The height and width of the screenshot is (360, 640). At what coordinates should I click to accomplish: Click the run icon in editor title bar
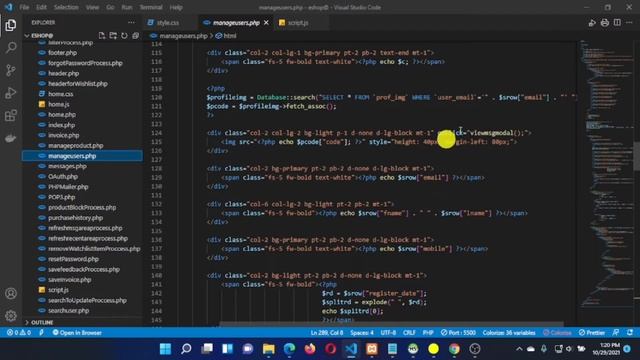tap(592, 23)
